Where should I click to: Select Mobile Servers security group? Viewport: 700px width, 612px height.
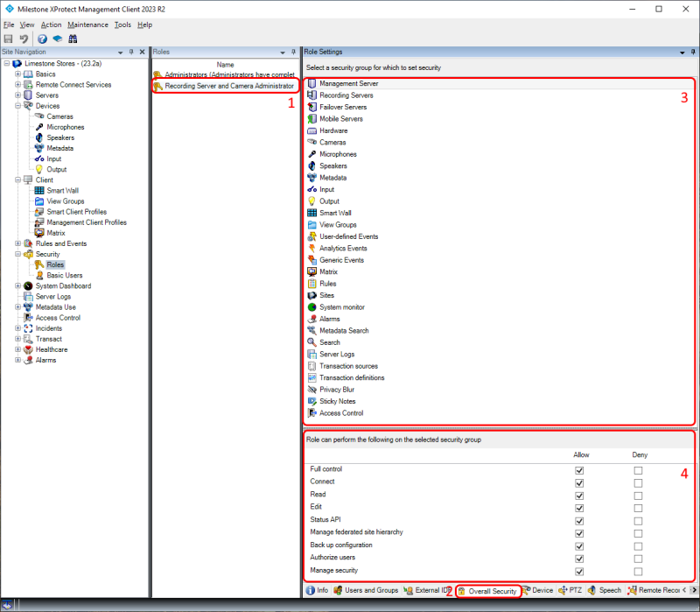(341, 119)
